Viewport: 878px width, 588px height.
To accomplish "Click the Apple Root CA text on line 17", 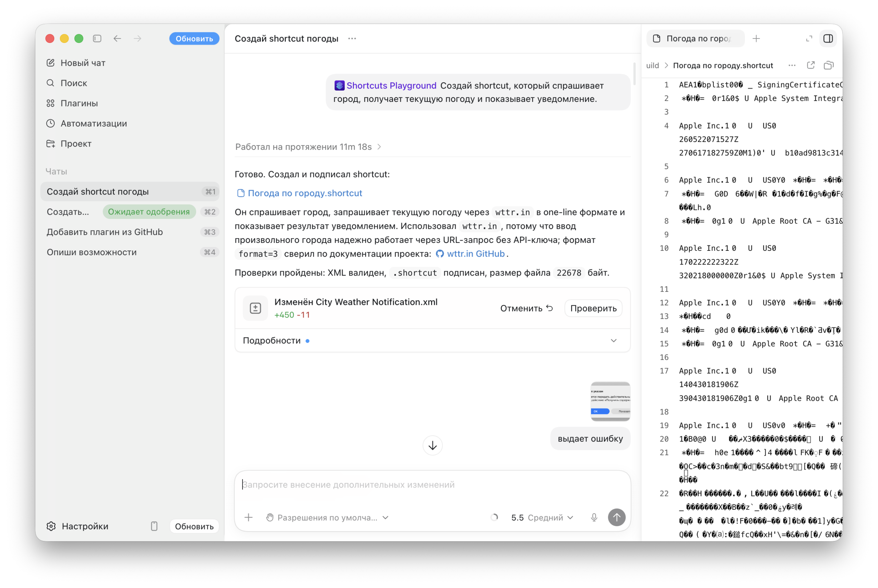I will point(808,399).
